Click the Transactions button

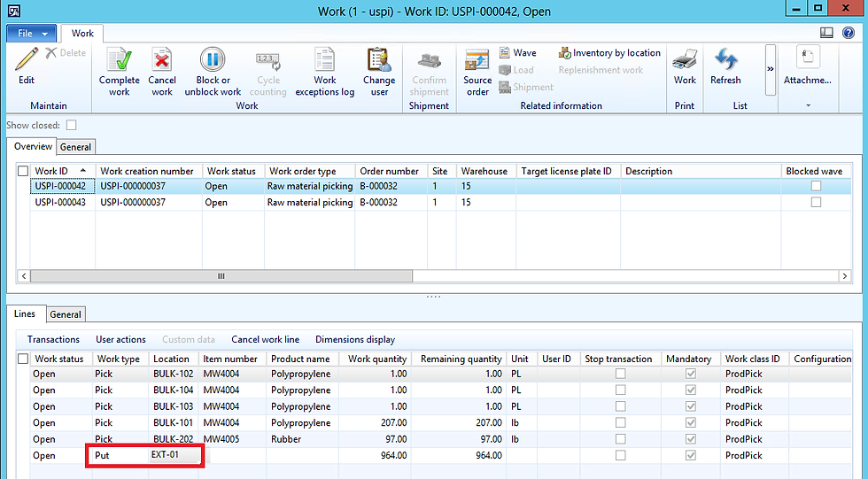point(53,340)
